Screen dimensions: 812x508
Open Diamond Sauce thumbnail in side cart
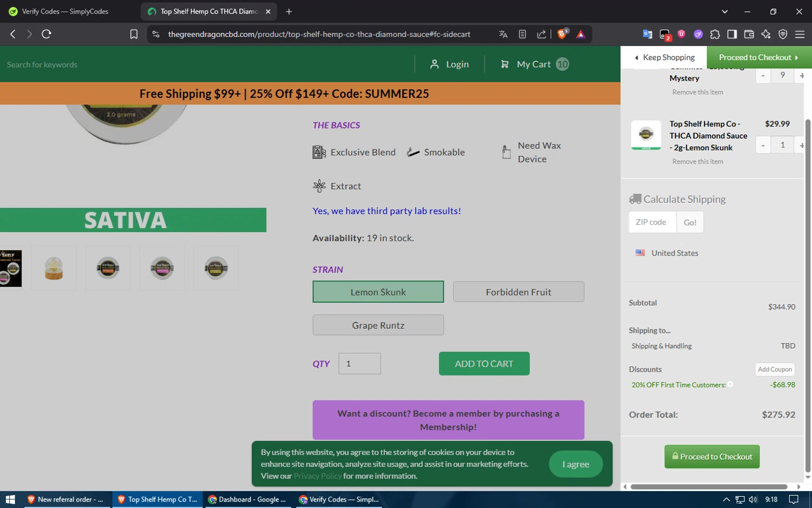click(646, 135)
